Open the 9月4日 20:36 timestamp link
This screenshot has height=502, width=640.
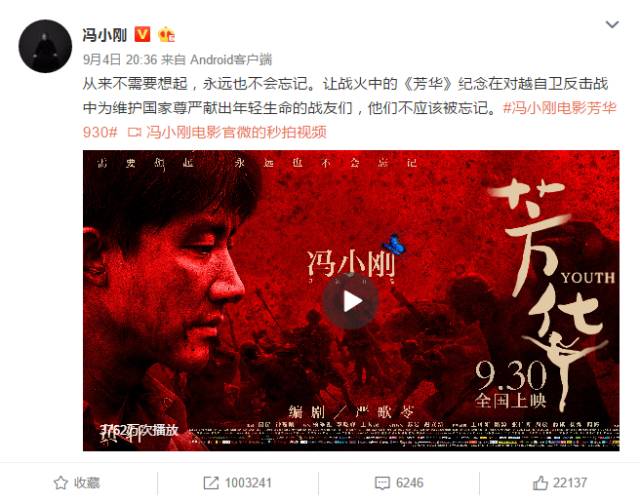pyautogui.click(x=120, y=60)
